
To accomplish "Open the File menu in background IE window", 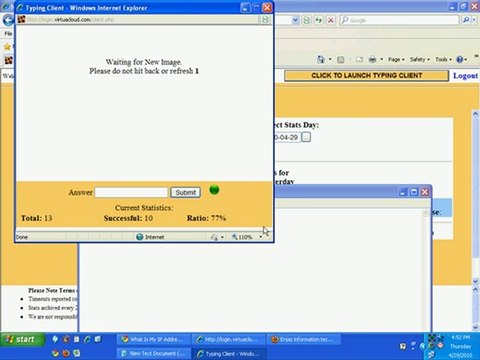I will [x=8, y=33].
